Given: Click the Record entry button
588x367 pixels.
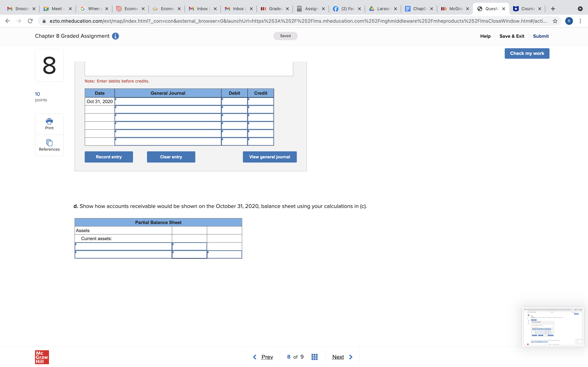Looking at the screenshot, I should pos(109,157).
